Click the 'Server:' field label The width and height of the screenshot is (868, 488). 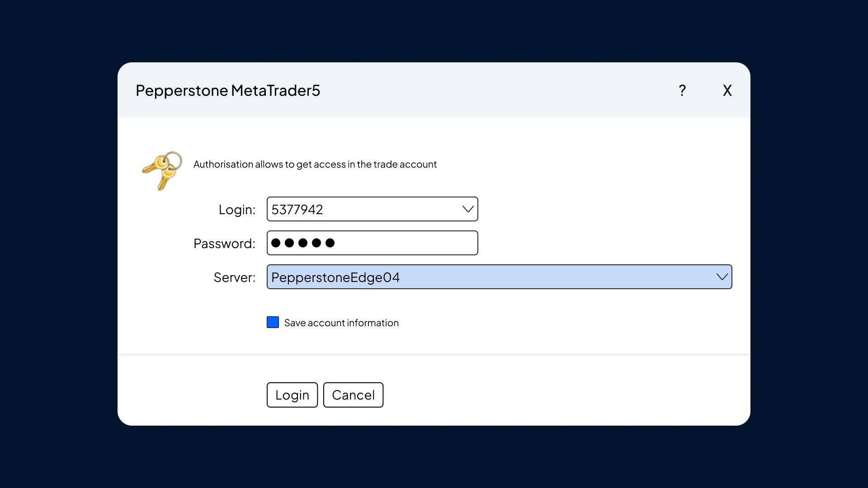coord(234,277)
